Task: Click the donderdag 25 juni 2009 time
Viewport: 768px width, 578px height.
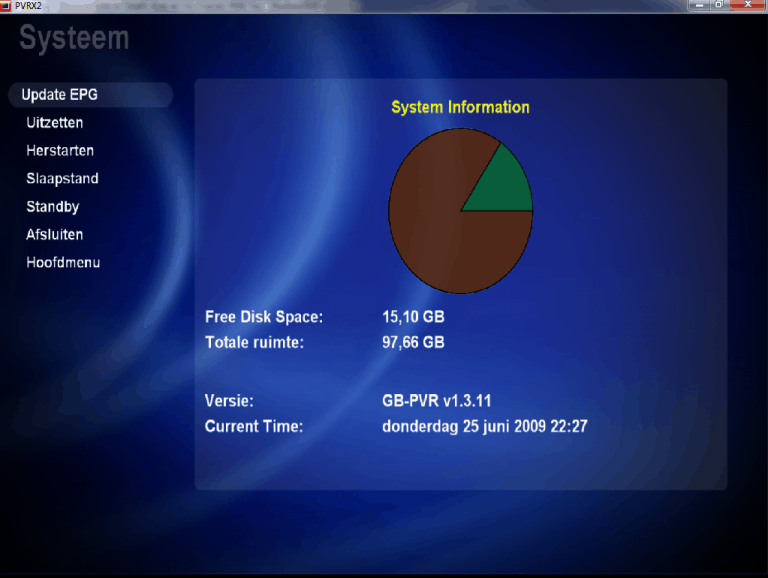Action: click(484, 426)
